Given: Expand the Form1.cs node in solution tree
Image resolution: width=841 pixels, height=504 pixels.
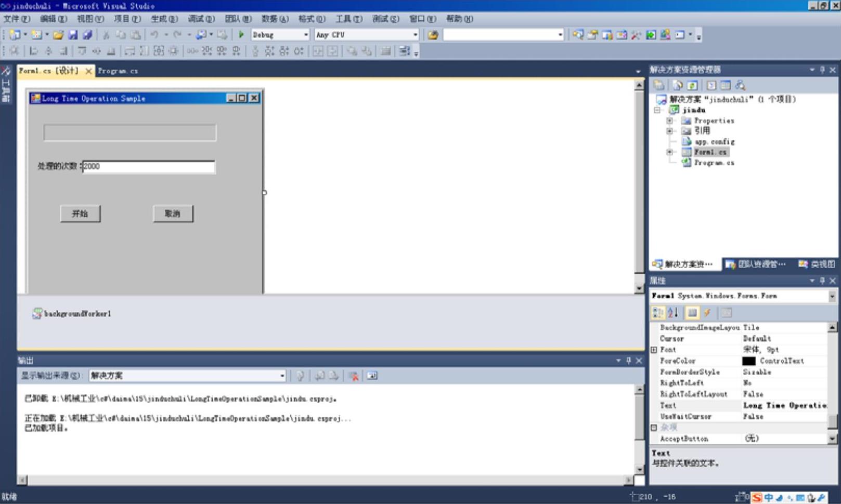Looking at the screenshot, I should (670, 152).
